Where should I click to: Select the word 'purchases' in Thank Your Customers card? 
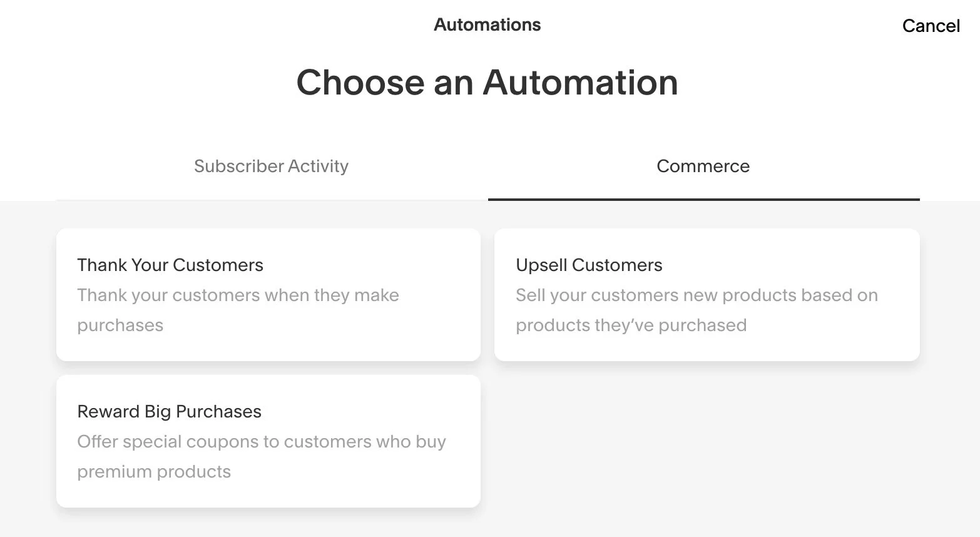tap(120, 325)
